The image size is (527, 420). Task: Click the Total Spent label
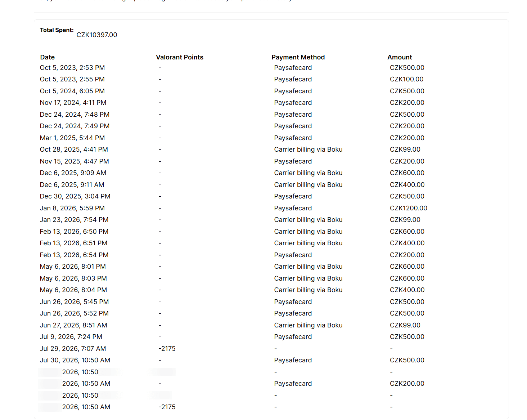point(57,30)
